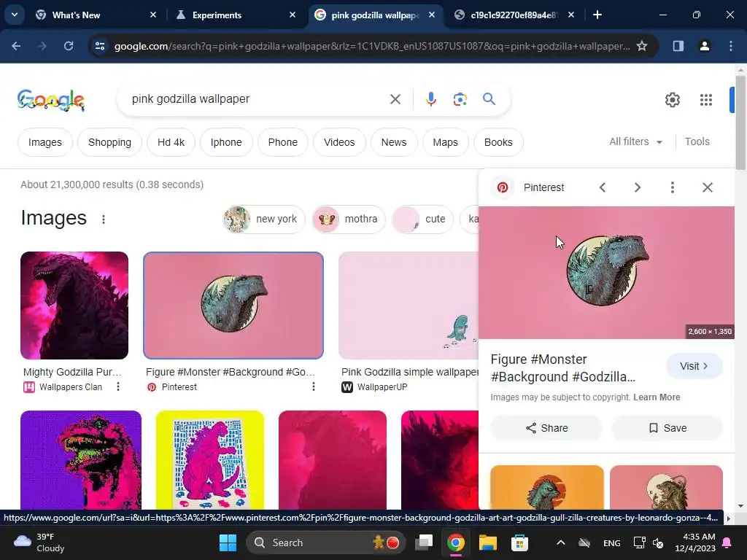Bookmark this page with the star icon

pyautogui.click(x=642, y=46)
